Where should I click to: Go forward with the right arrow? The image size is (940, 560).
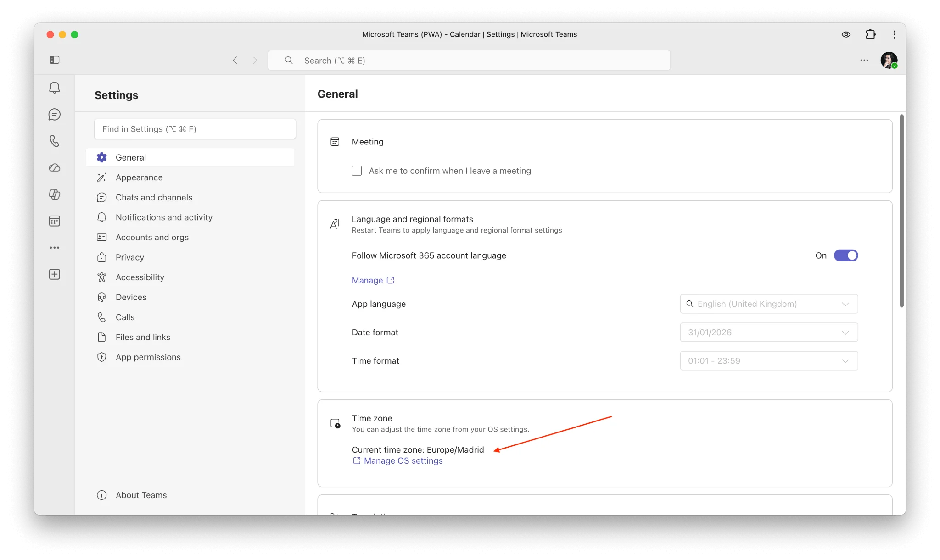pos(255,60)
